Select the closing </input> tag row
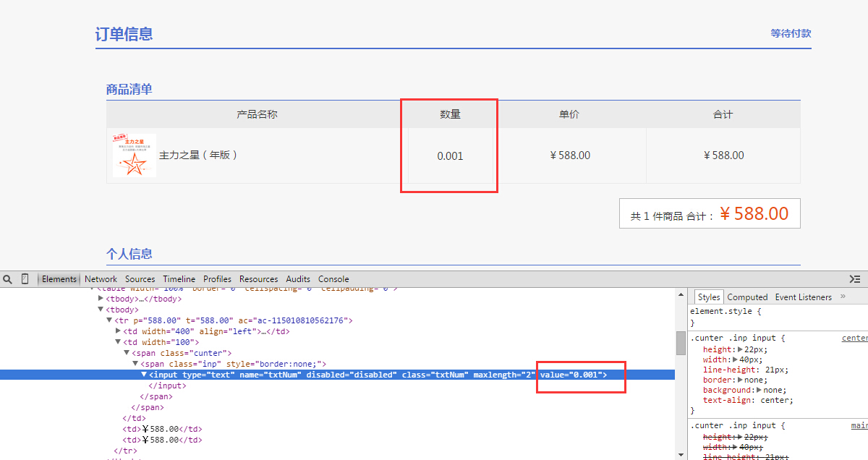The height and width of the screenshot is (460, 868). 167,386
